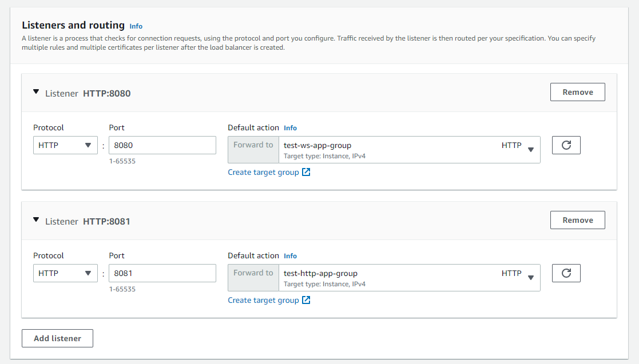The width and height of the screenshot is (639, 364).
Task: Open Info link for first Default action
Action: coord(290,128)
